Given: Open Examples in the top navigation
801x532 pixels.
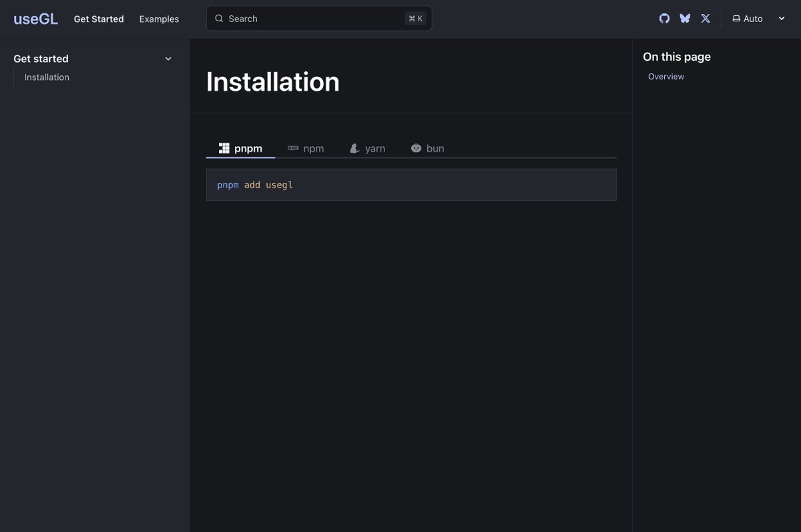Looking at the screenshot, I should coord(159,19).
